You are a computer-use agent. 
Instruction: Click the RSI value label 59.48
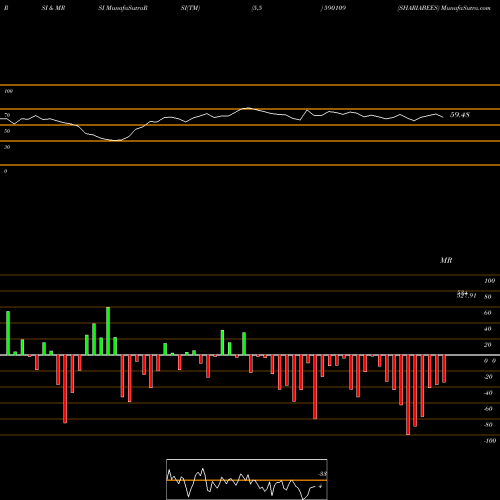460,115
